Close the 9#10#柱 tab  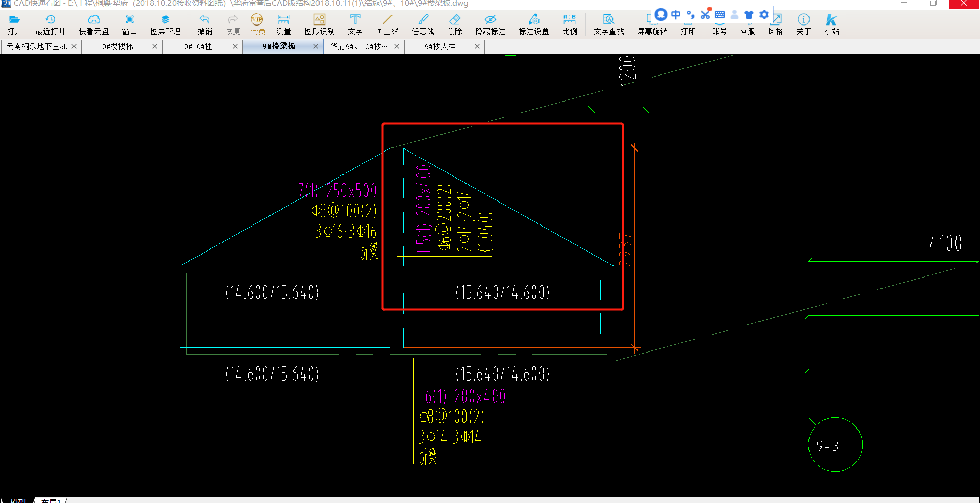[235, 46]
